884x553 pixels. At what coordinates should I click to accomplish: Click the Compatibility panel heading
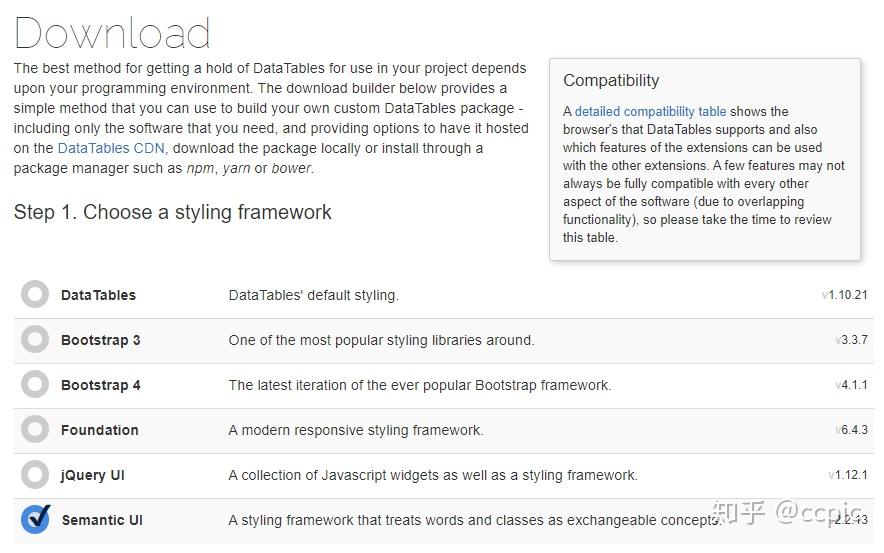coord(611,81)
